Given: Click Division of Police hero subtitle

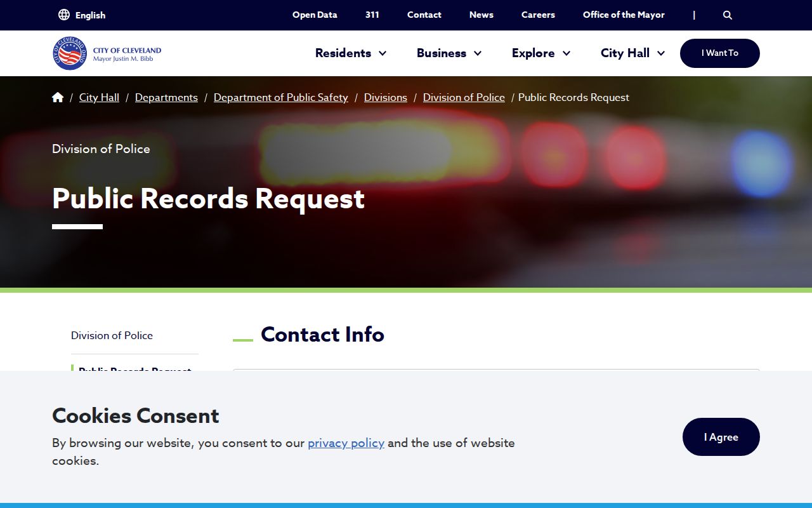Looking at the screenshot, I should coord(101,149).
